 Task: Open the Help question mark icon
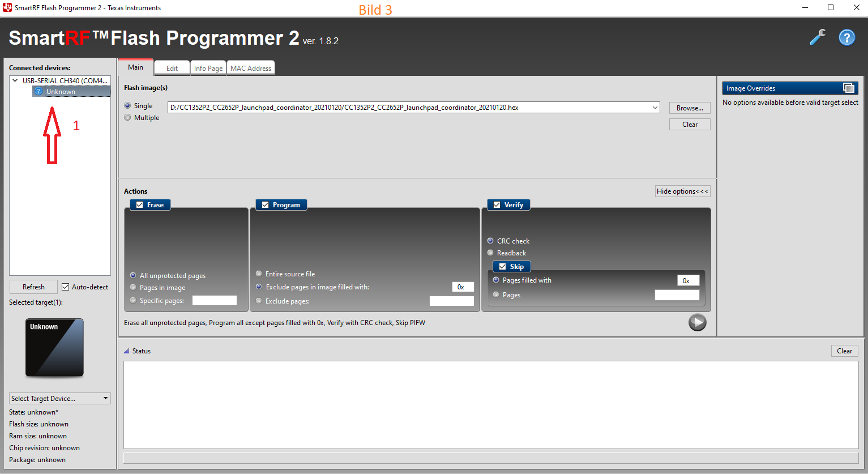pyautogui.click(x=846, y=37)
